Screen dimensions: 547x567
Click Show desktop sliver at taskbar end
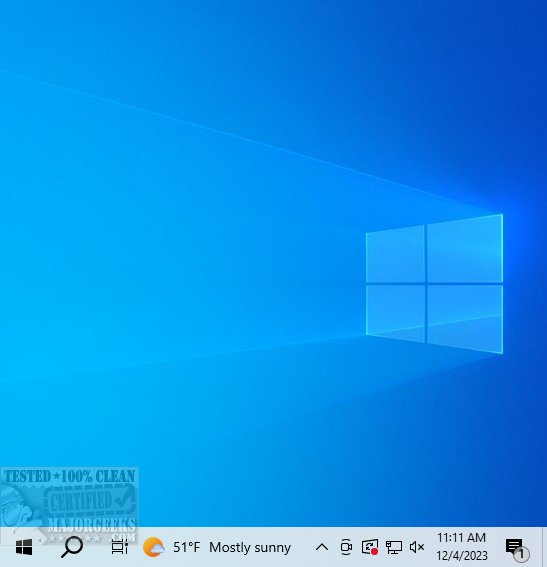544,547
